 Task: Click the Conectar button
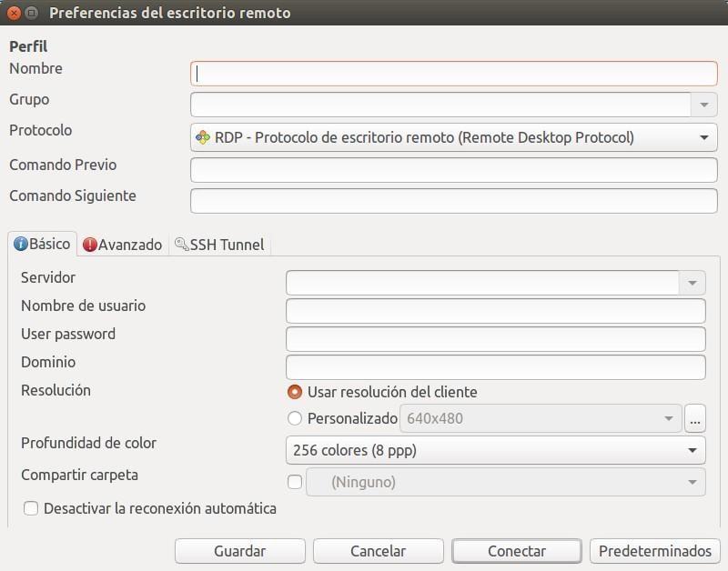click(x=517, y=551)
